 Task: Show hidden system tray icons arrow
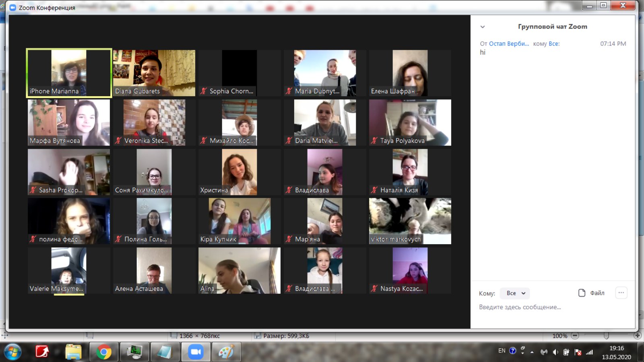[532, 352]
